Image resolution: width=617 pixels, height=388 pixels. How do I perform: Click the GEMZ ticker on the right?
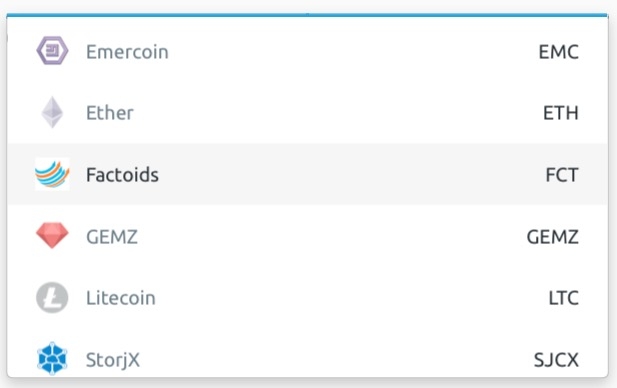[552, 236]
